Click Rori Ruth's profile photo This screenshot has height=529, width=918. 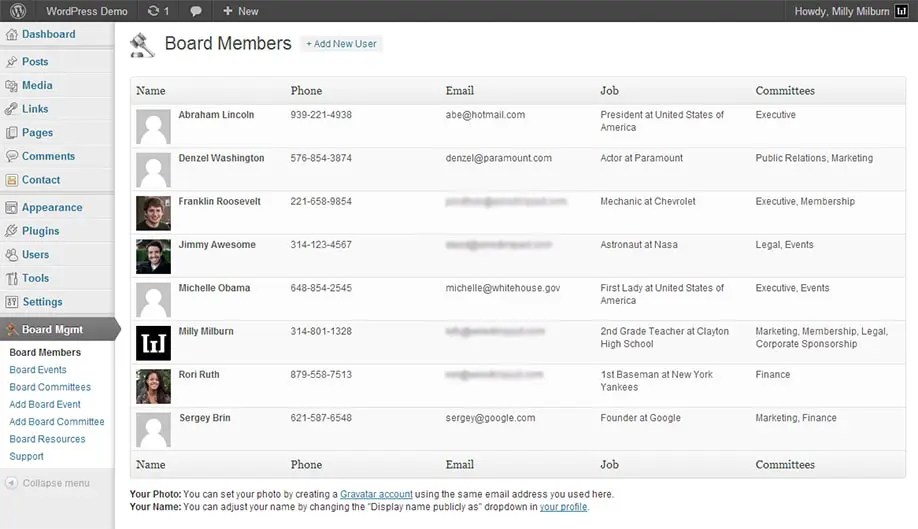[x=153, y=386]
